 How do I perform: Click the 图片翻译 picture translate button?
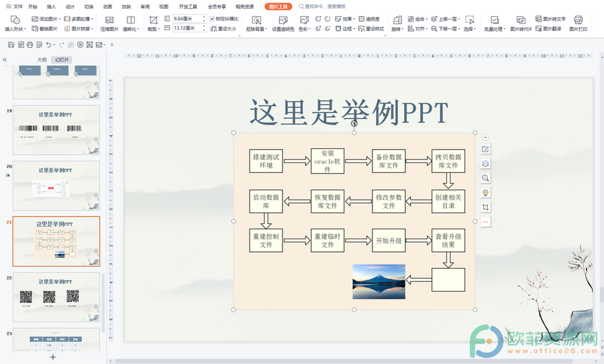tap(548, 28)
